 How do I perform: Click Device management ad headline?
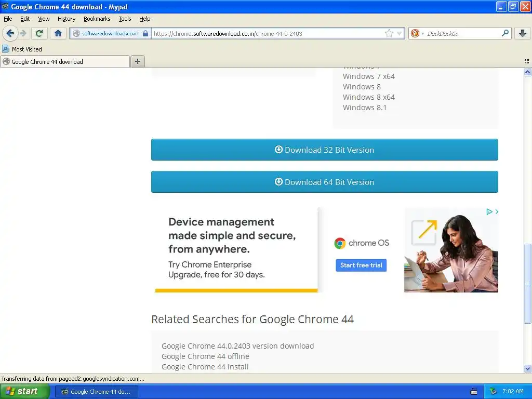(232, 235)
